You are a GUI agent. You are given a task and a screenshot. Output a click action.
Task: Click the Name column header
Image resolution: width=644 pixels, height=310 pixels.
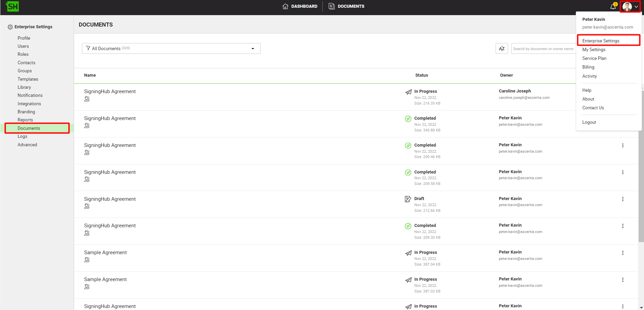[x=90, y=75]
